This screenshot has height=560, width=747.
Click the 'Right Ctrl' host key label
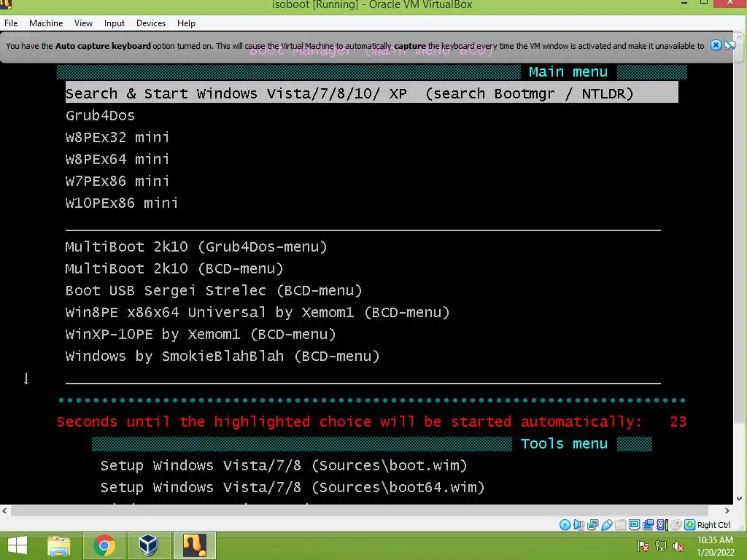point(713,525)
